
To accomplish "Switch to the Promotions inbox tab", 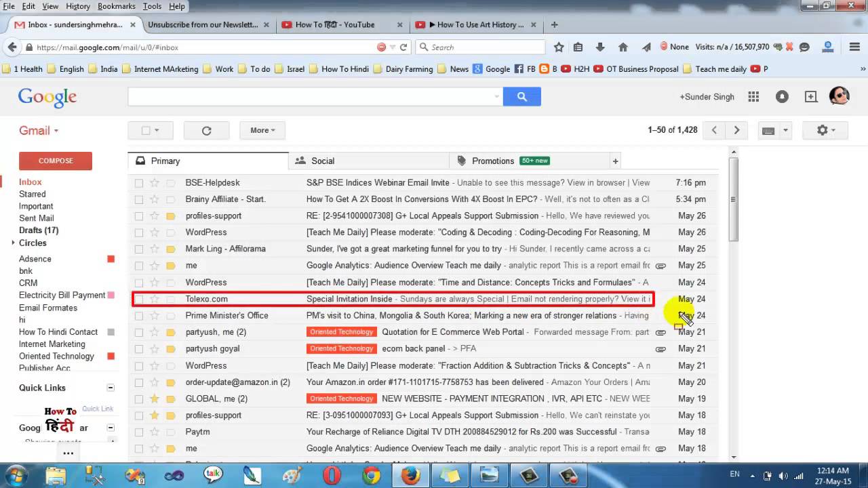I will click(x=529, y=161).
